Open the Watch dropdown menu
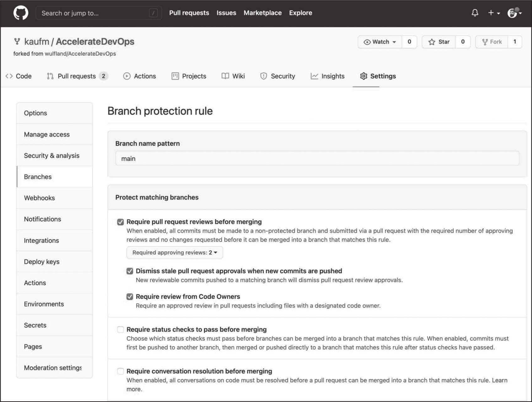Viewport: 532px width, 402px height. pos(380,42)
